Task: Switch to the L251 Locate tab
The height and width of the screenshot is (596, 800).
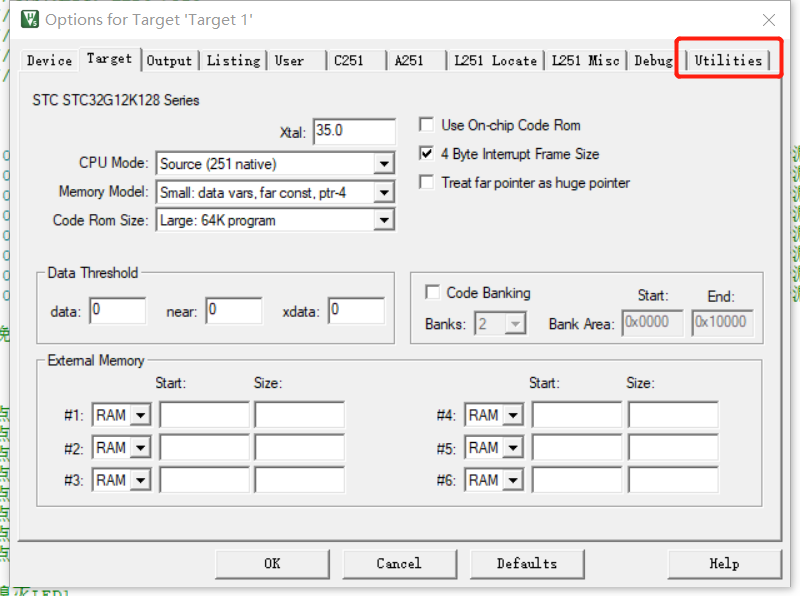Action: tap(495, 61)
